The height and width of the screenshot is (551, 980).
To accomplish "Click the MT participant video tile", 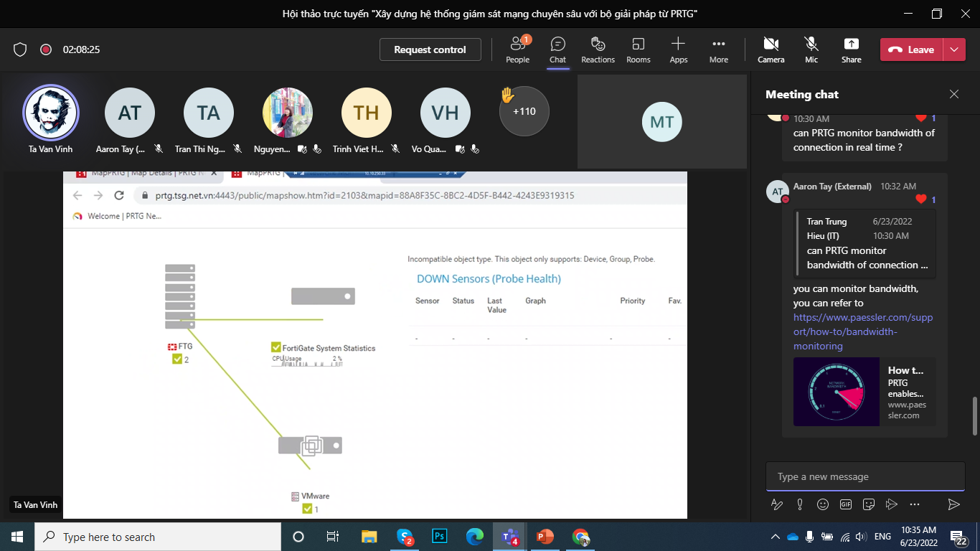I will click(661, 122).
